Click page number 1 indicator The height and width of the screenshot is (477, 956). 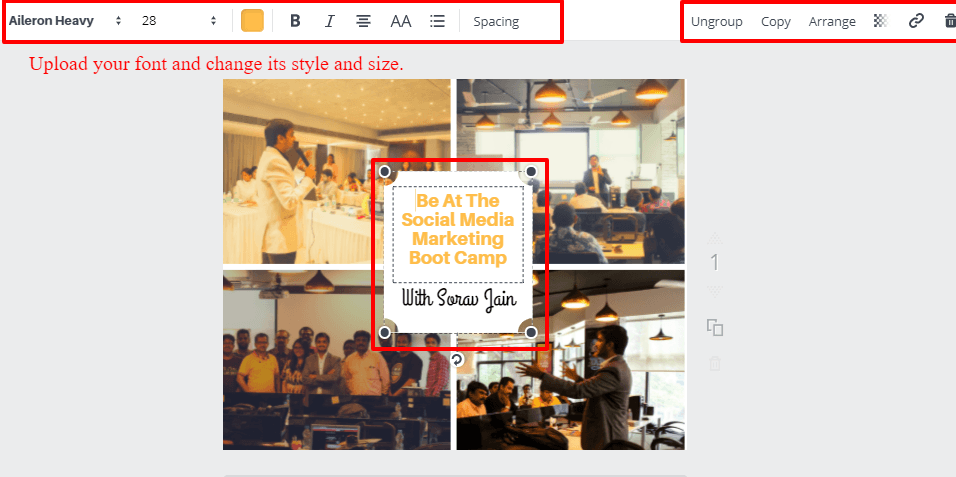coord(715,263)
